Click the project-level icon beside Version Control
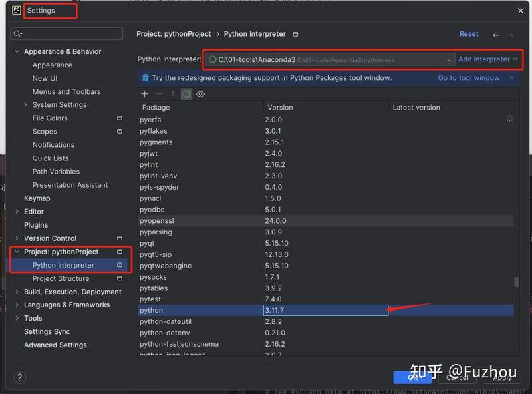Screen dimensions: 532x394 click(120, 238)
